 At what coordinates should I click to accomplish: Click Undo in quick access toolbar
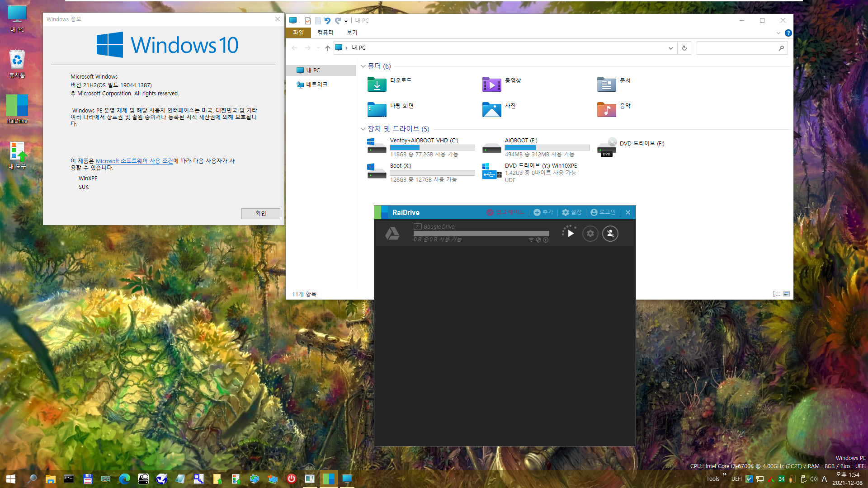(327, 21)
